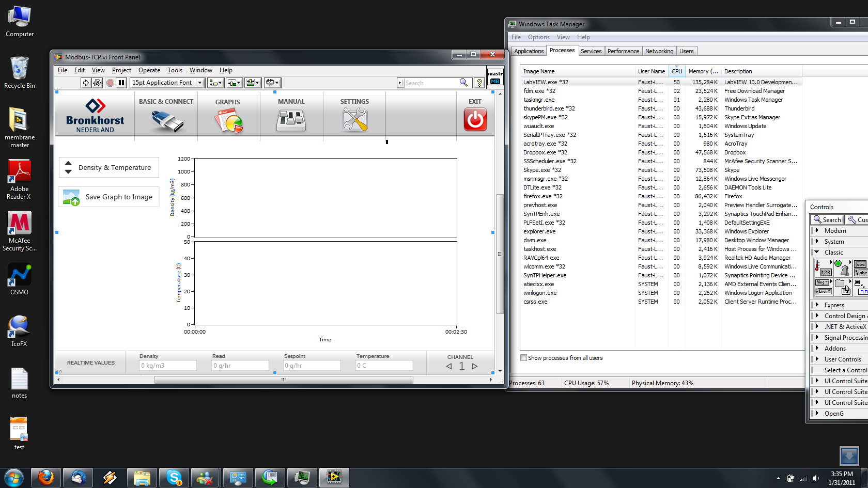Click the Density & Temperature selector up arrow
This screenshot has width=868, height=488.
[x=68, y=163]
